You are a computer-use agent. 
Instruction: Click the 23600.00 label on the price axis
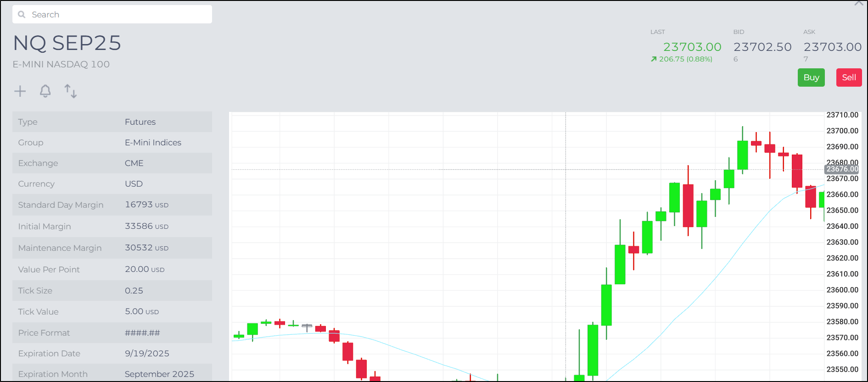click(x=842, y=290)
